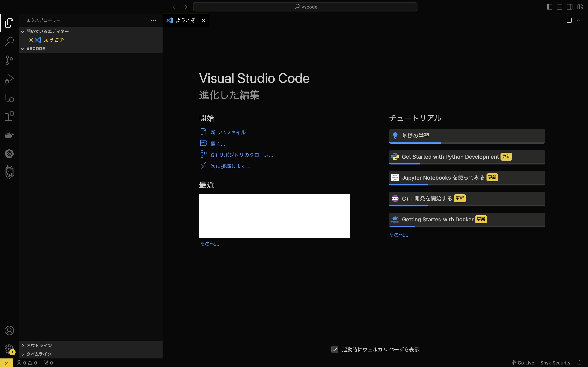Uncheck 起動時にウェルカム ページを表示
Viewport: 588px width, 367px height.
pos(335,349)
